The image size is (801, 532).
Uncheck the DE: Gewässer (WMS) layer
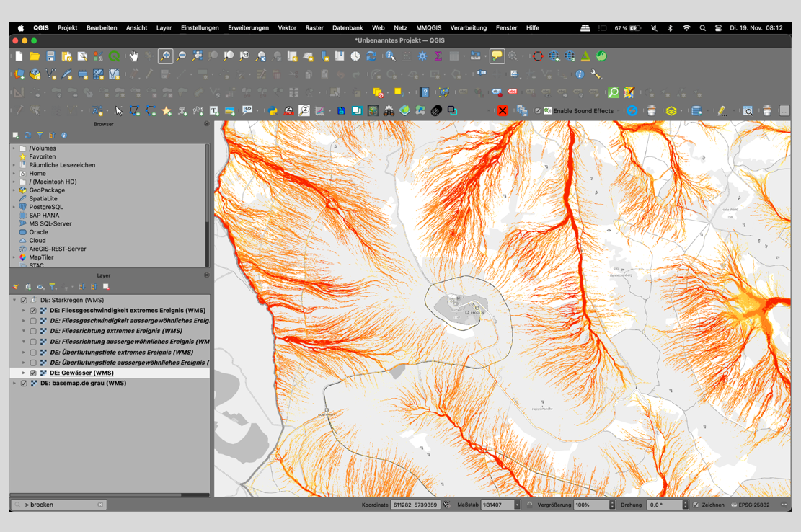[33, 373]
